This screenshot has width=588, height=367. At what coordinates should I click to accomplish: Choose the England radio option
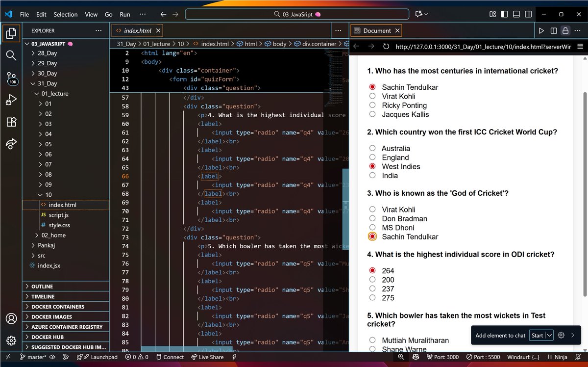click(372, 157)
